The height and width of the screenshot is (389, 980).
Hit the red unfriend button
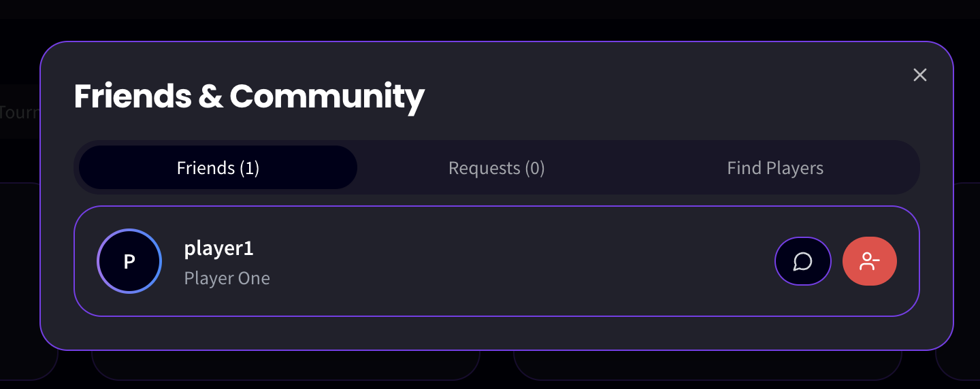click(x=869, y=261)
